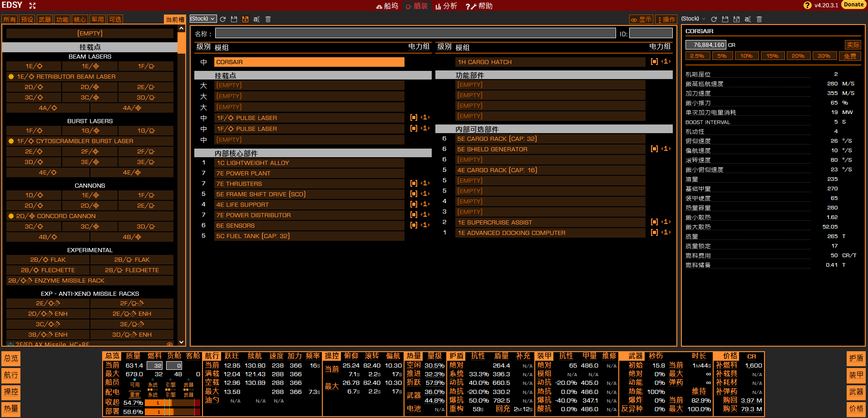Toggle power for the 1H Cargo Hatch
The width and height of the screenshot is (868, 418).
pyautogui.click(x=654, y=62)
